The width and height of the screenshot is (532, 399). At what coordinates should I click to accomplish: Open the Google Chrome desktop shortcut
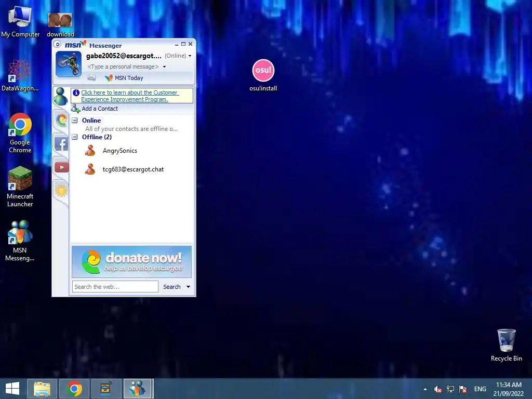pyautogui.click(x=20, y=133)
